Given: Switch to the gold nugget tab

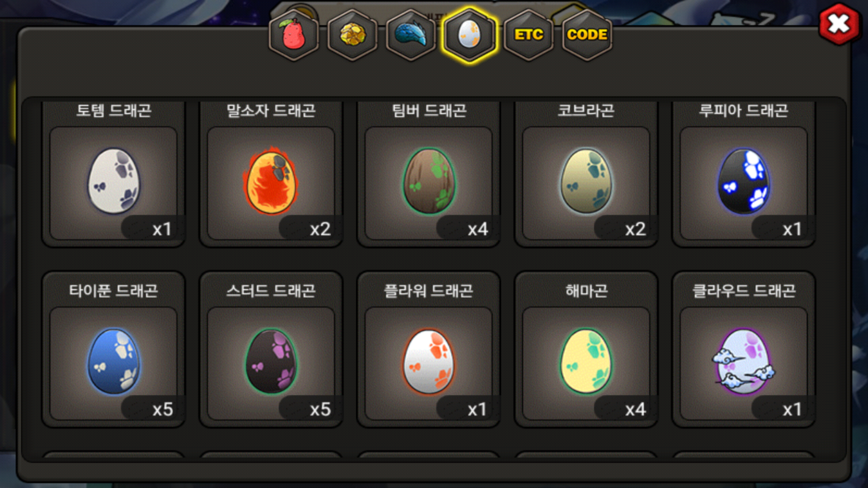Looking at the screenshot, I should [x=353, y=35].
